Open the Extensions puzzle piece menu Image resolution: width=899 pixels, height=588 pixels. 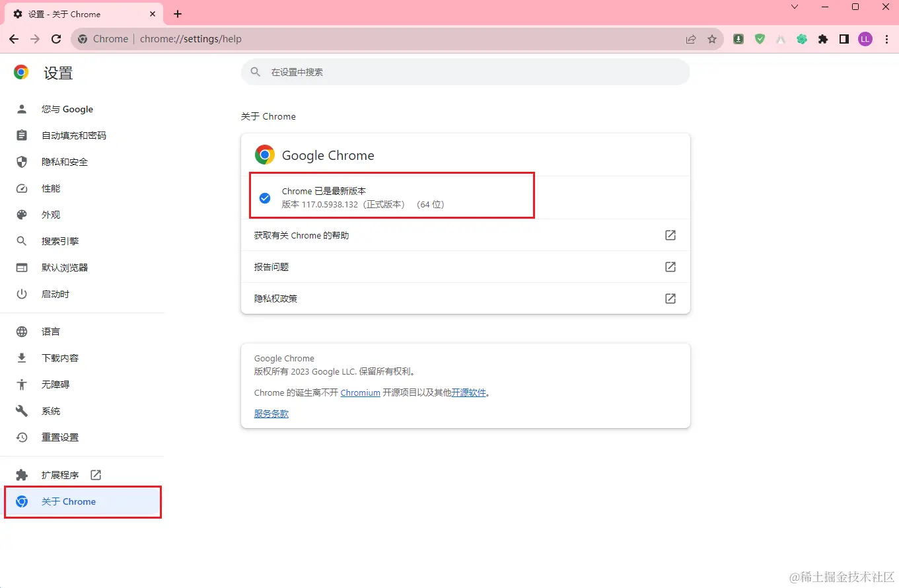pos(823,39)
